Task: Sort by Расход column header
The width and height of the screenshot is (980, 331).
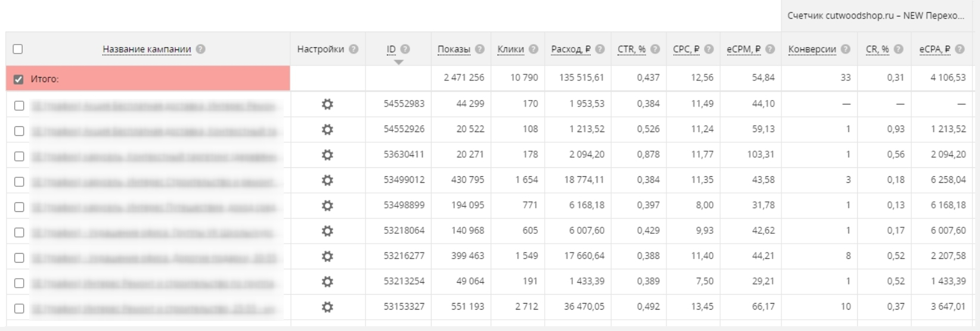Action: click(x=571, y=49)
